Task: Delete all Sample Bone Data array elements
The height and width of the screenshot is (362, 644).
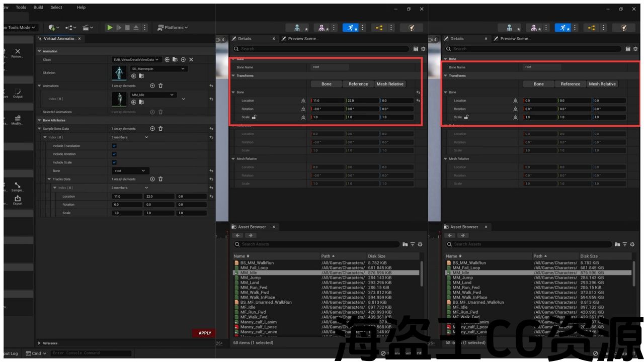Action: point(160,129)
